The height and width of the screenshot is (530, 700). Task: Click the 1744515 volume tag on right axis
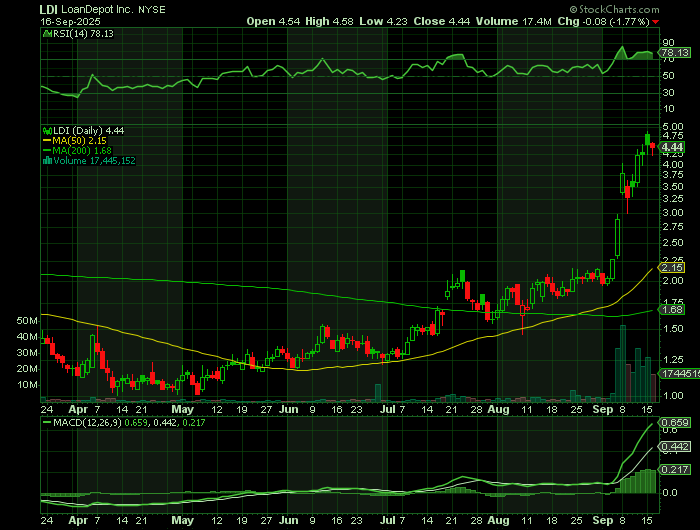(x=680, y=373)
